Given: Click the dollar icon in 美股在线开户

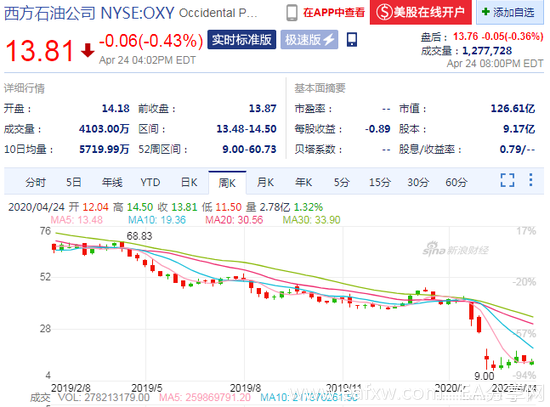Looking at the screenshot, I should coord(384,13).
